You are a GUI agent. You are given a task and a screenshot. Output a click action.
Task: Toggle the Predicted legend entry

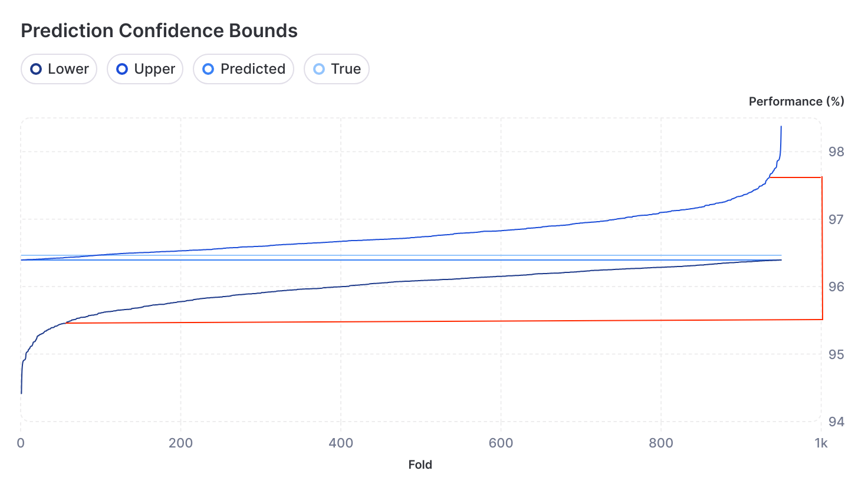(x=243, y=69)
